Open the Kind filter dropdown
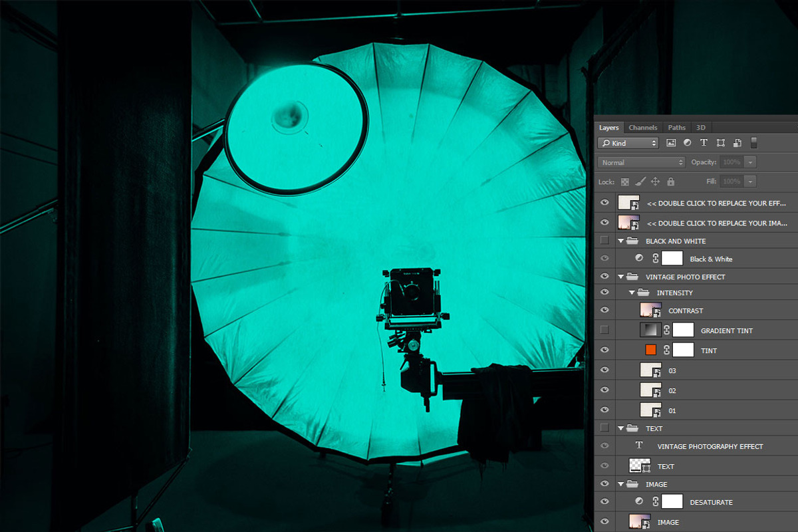 tap(628, 143)
